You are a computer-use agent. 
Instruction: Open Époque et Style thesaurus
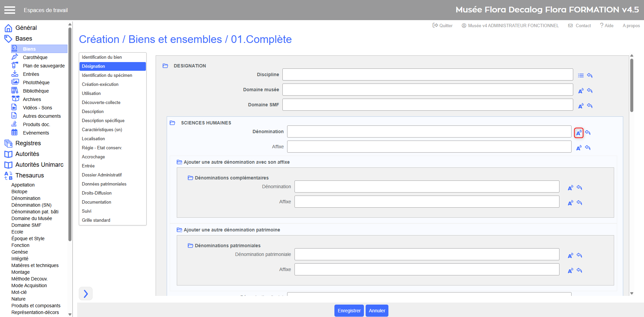click(28, 239)
